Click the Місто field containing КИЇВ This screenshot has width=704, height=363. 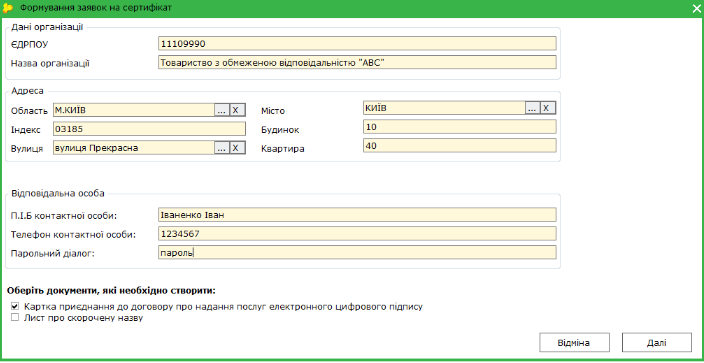click(x=444, y=108)
